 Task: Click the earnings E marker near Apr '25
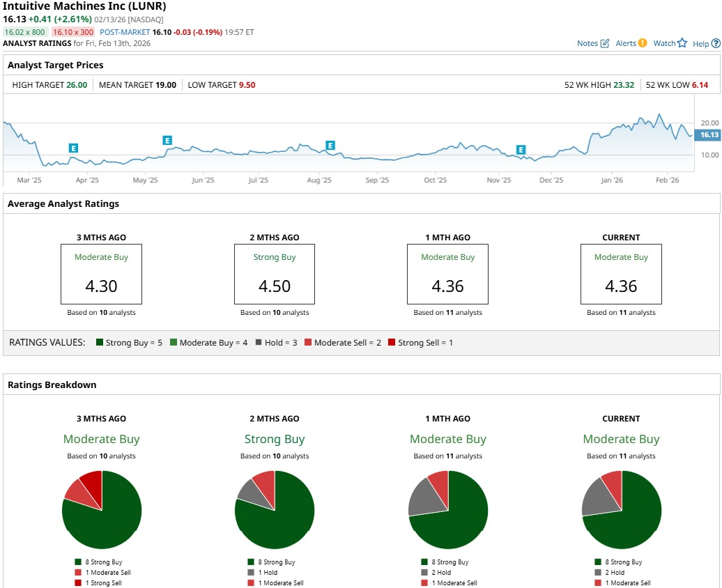click(x=73, y=148)
